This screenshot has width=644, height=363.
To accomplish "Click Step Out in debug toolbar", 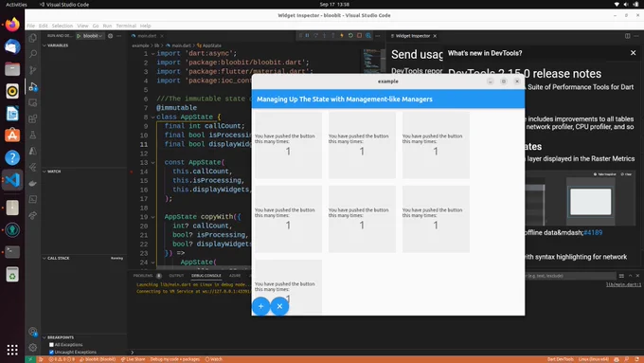I will [332, 36].
